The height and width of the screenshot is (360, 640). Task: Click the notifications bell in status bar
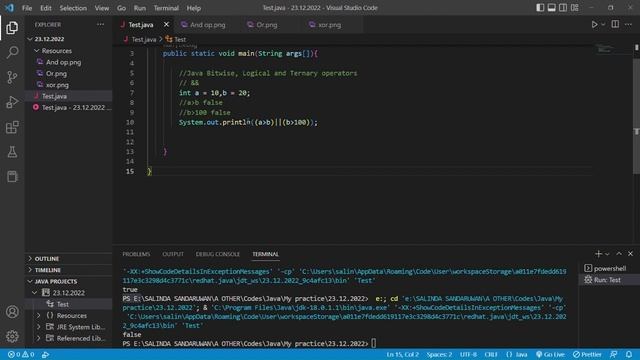[x=629, y=354]
